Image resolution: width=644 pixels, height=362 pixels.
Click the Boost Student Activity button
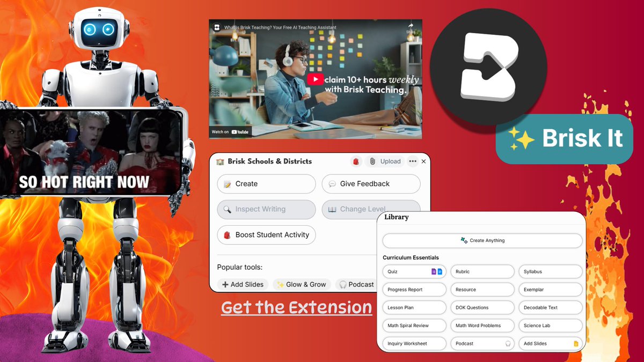(x=266, y=235)
